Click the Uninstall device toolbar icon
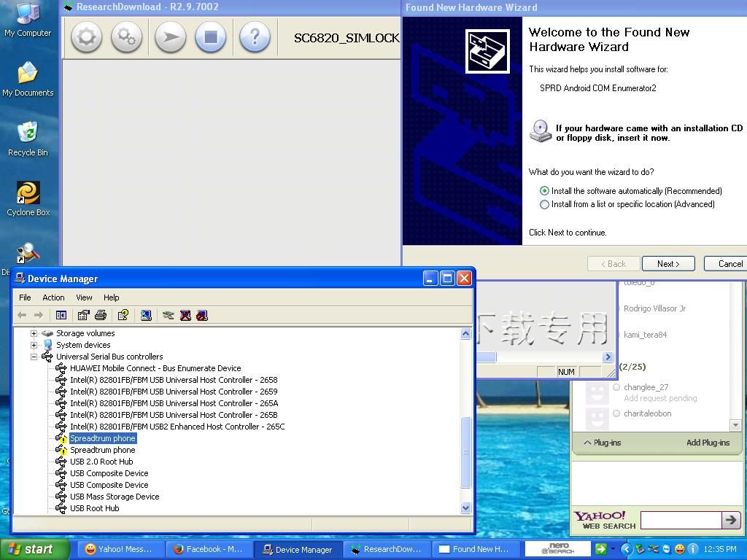The height and width of the screenshot is (560, 747). click(x=185, y=315)
